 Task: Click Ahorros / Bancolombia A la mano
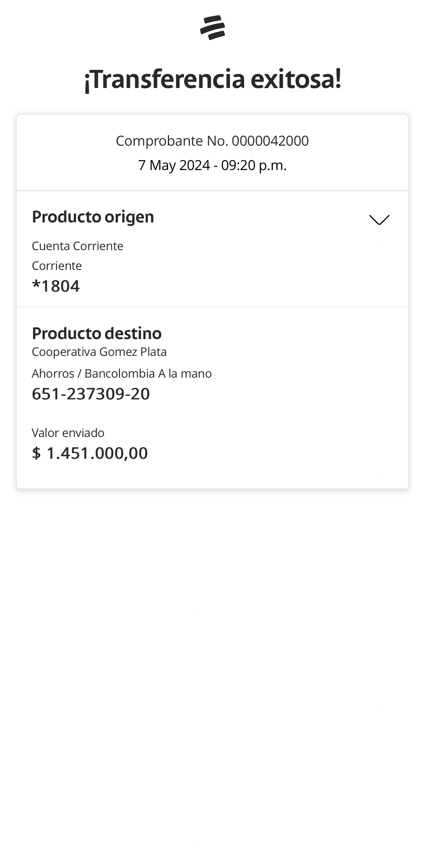122,373
